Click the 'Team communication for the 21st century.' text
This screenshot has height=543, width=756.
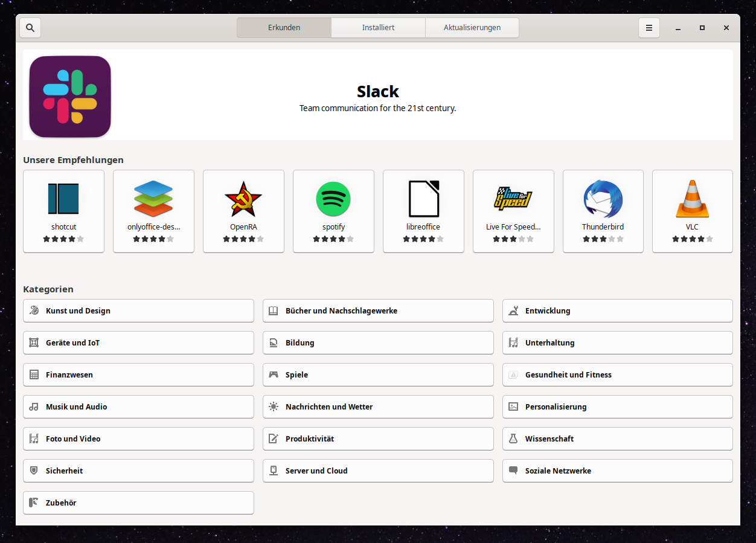(x=378, y=109)
